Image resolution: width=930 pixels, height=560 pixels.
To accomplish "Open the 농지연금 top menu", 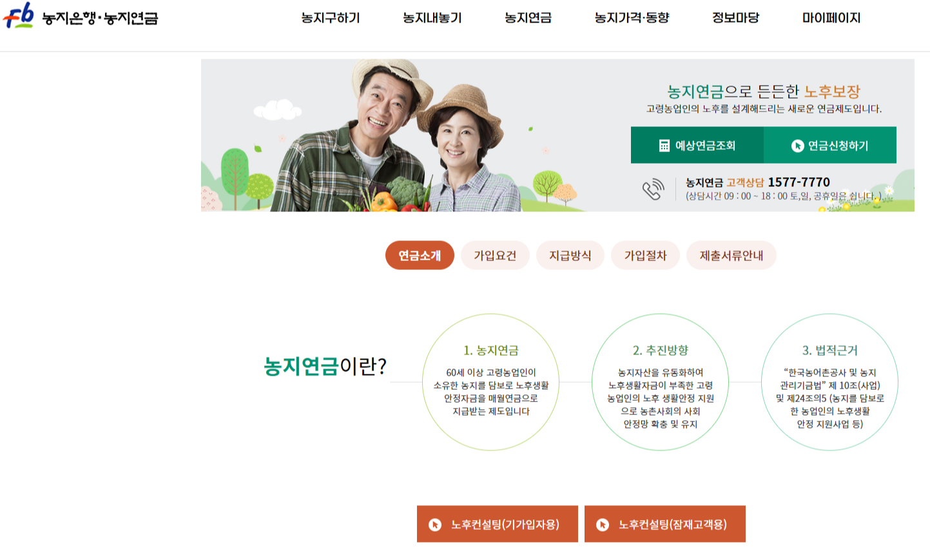I will 528,18.
